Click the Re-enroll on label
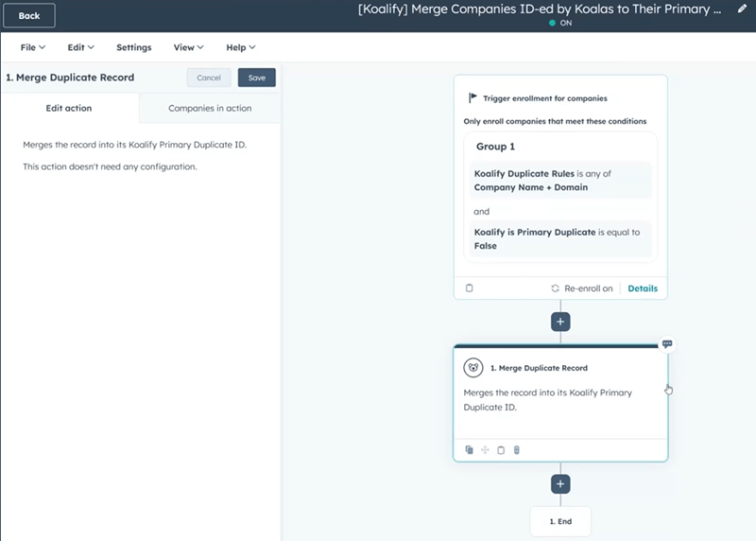Viewport: 756px width, 541px height. (588, 288)
